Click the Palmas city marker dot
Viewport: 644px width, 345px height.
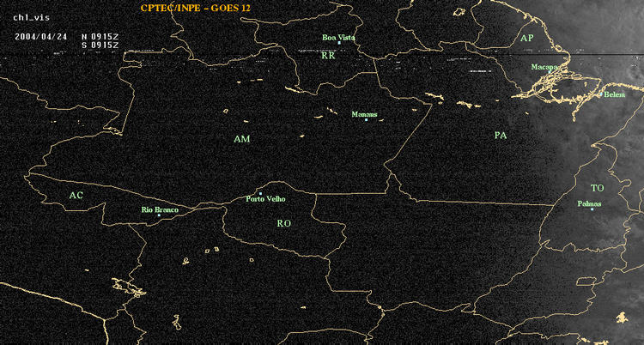592,209
